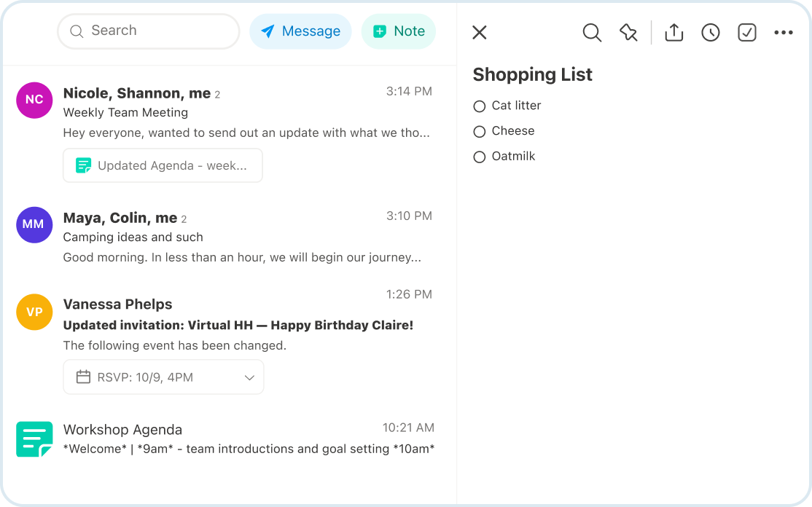This screenshot has height=507, width=812.
Task: Close the Shopping List note panel
Action: click(x=479, y=32)
